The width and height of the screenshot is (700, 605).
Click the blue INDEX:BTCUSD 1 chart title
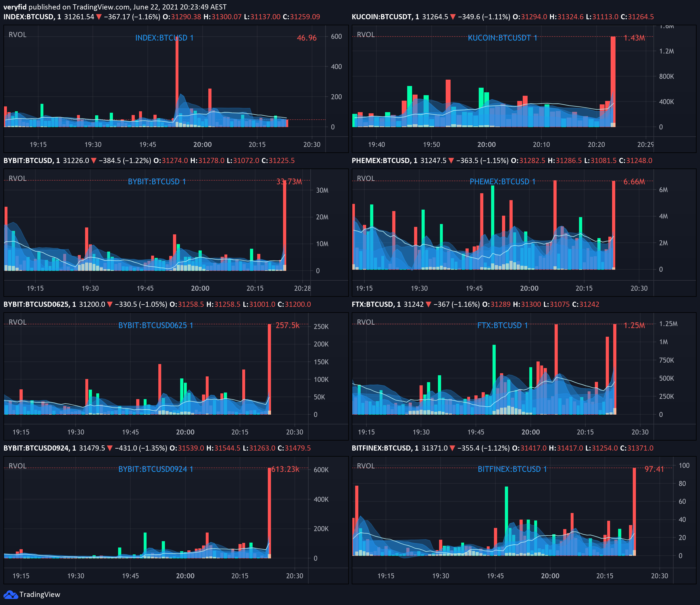coord(165,38)
